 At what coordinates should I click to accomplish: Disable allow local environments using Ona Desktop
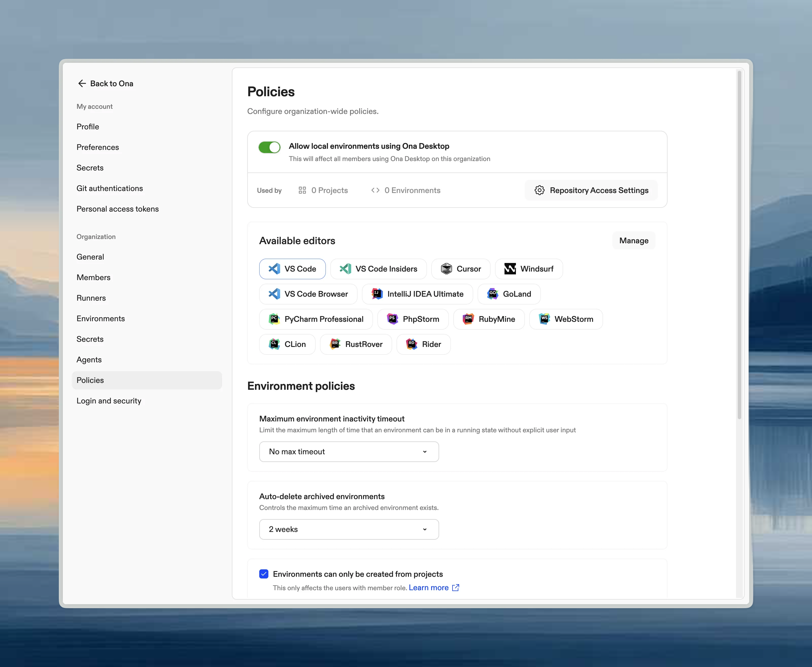click(x=269, y=147)
